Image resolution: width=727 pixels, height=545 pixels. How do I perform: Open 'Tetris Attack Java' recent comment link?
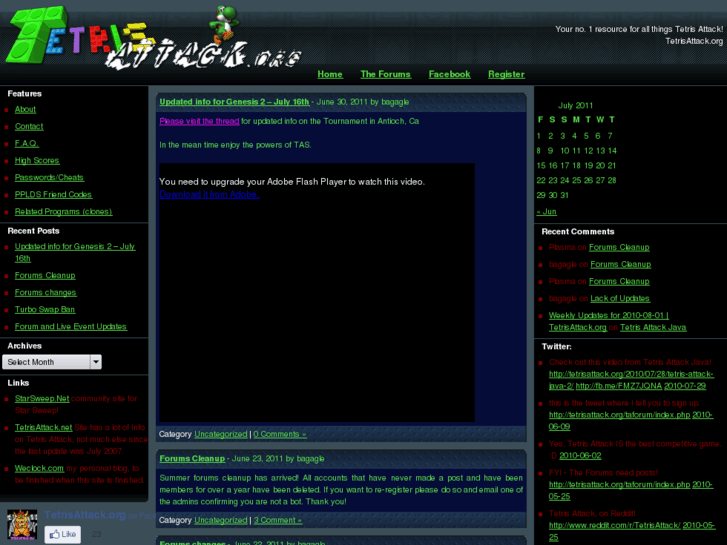[653, 327]
